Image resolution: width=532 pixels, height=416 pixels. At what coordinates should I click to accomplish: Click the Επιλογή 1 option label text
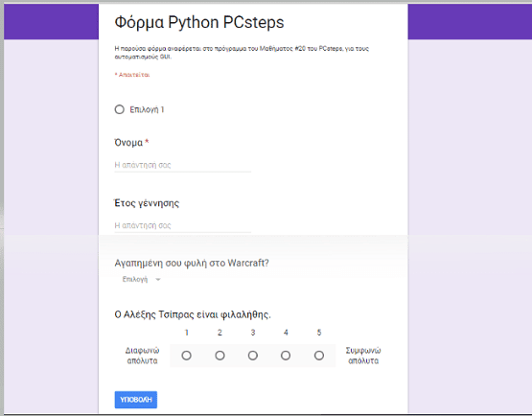point(147,109)
